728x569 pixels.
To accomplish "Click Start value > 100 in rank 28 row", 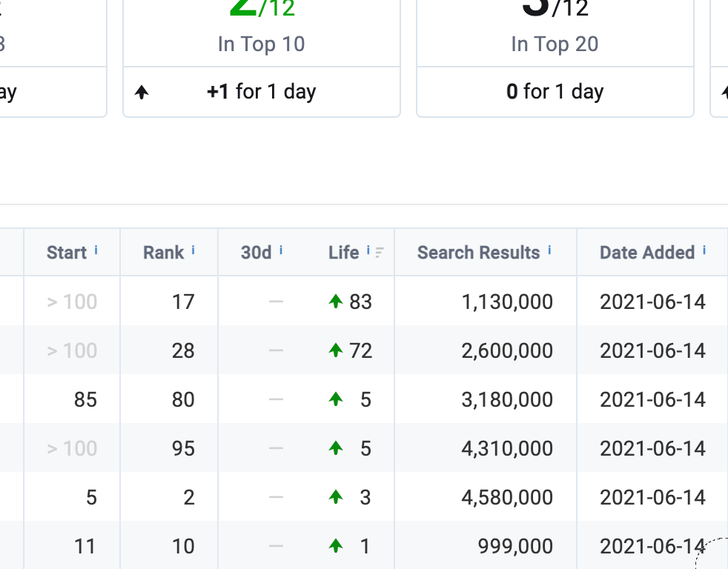I will 72,351.
